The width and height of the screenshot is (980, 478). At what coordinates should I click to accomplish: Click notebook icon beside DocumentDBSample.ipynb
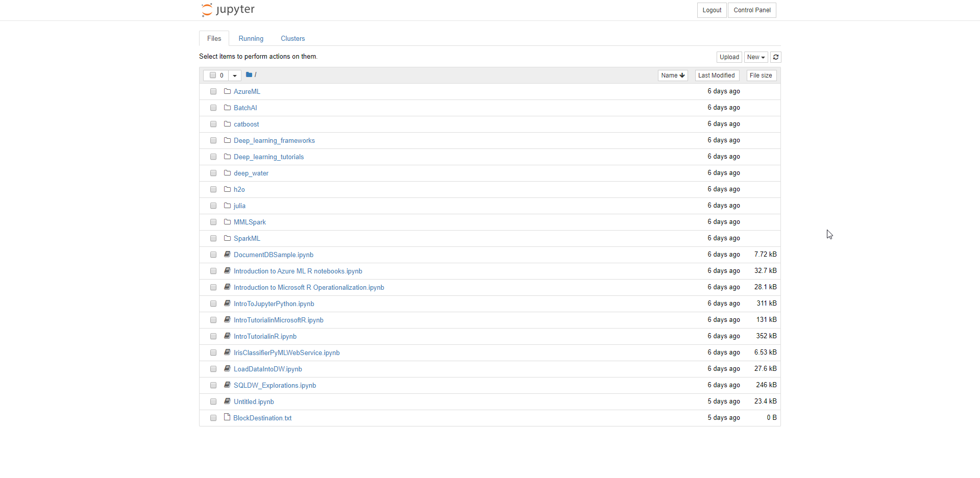227,255
